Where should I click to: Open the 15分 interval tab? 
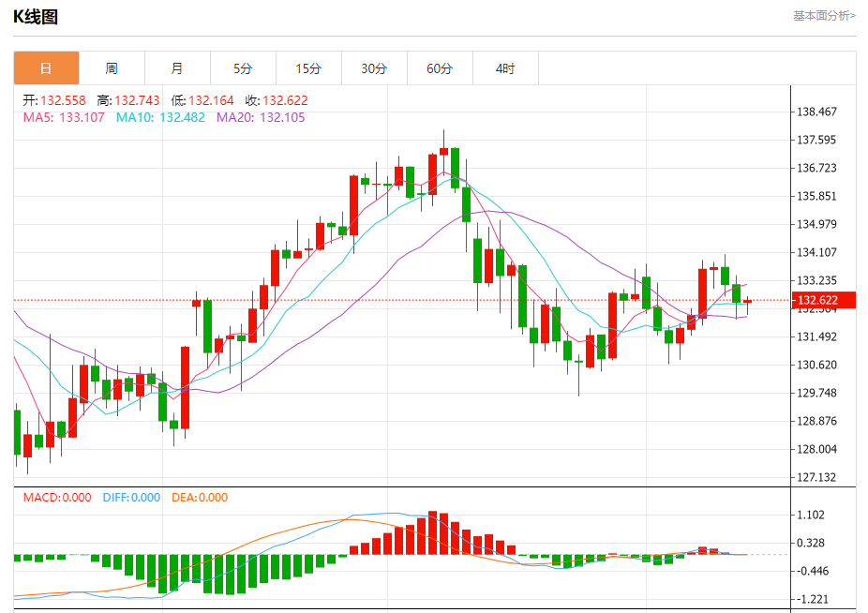(308, 68)
